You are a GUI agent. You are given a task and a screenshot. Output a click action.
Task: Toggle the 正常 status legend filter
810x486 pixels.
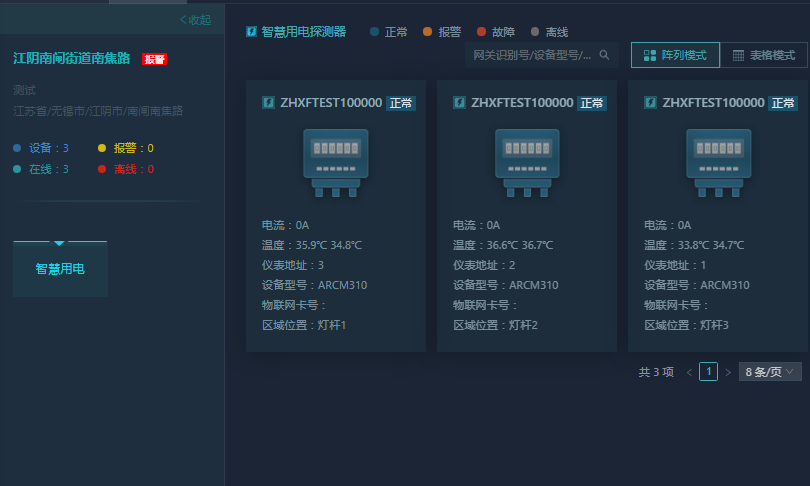pos(389,32)
